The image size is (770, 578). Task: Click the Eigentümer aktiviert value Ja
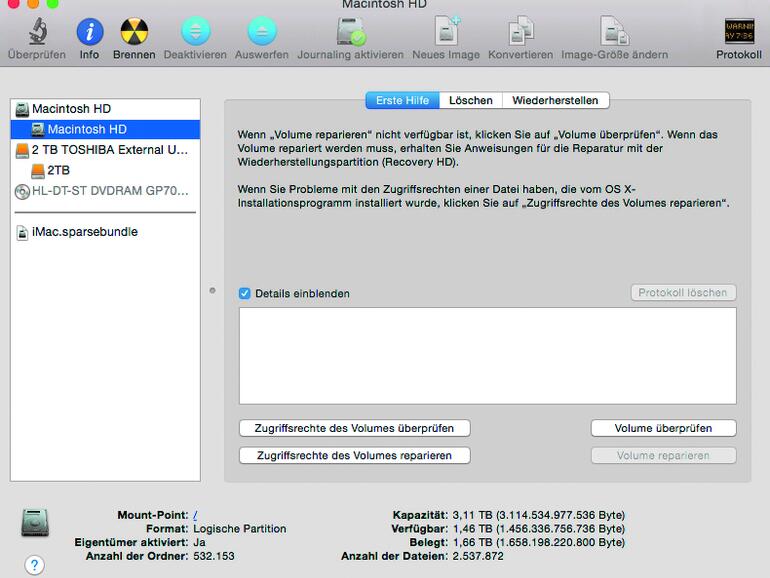pyautogui.click(x=199, y=543)
